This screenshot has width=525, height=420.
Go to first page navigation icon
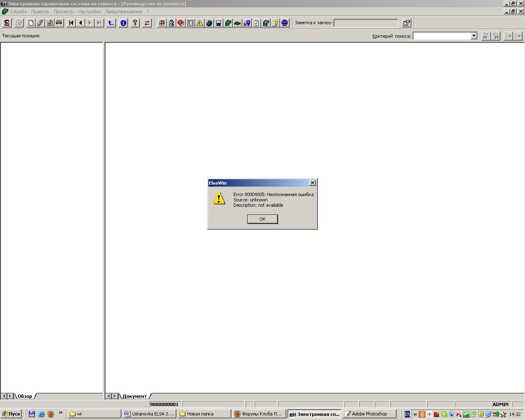(71, 23)
